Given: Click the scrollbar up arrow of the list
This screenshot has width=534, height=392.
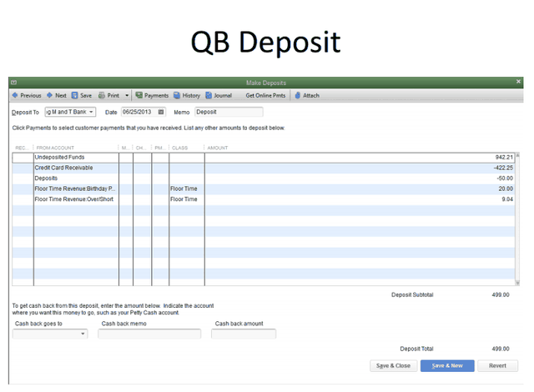Looking at the screenshot, I should pyautogui.click(x=517, y=155).
